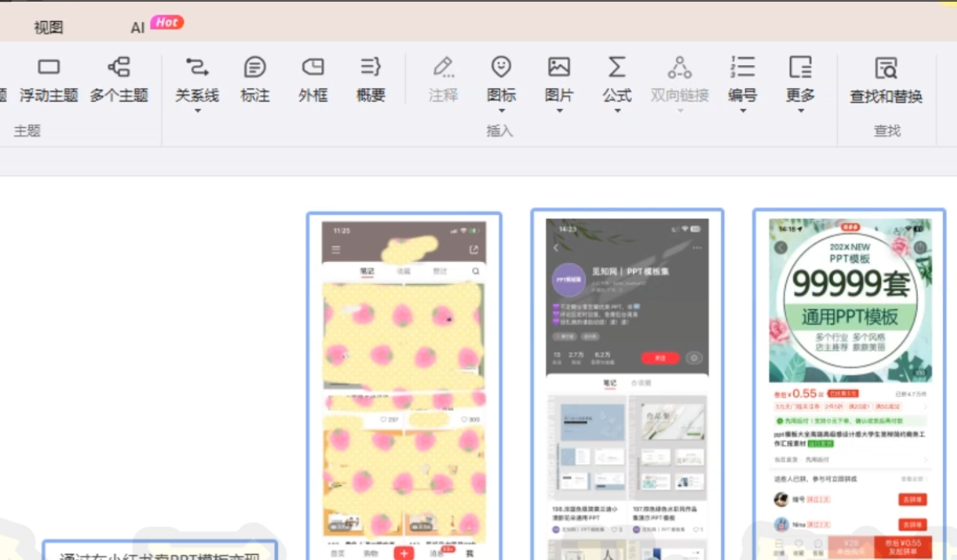957x560 pixels.
Task: Select the strawberry-patterned phone screenshot image
Action: pos(404,383)
